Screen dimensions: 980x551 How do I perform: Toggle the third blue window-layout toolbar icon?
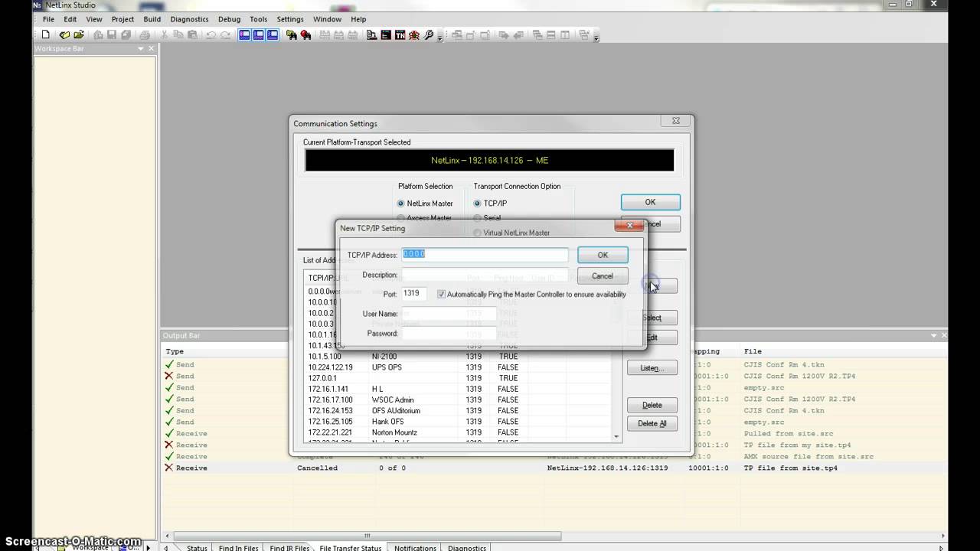[x=273, y=34]
